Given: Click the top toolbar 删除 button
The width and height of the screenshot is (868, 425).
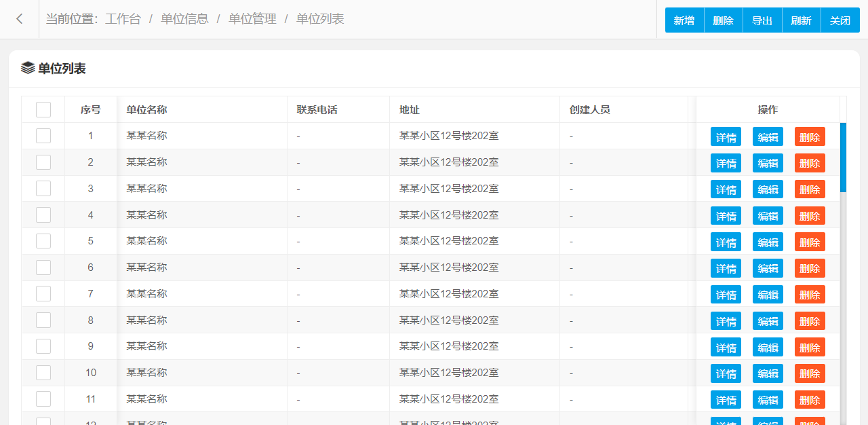Looking at the screenshot, I should [x=724, y=20].
